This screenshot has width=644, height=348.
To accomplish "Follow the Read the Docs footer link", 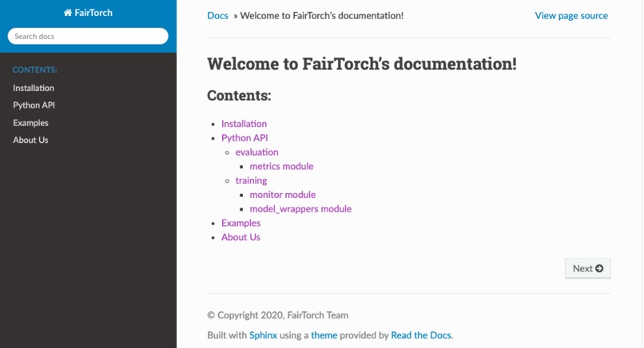I will pos(421,335).
